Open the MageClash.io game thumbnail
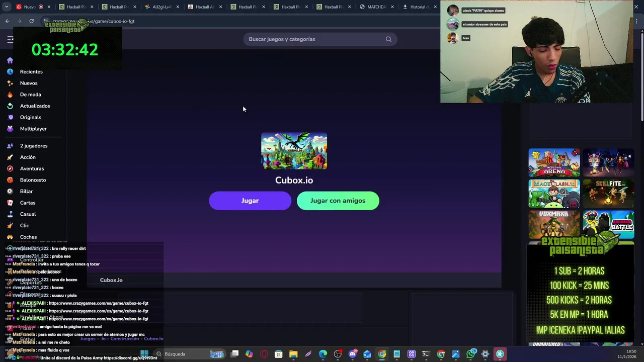The image size is (644, 362). (554, 194)
